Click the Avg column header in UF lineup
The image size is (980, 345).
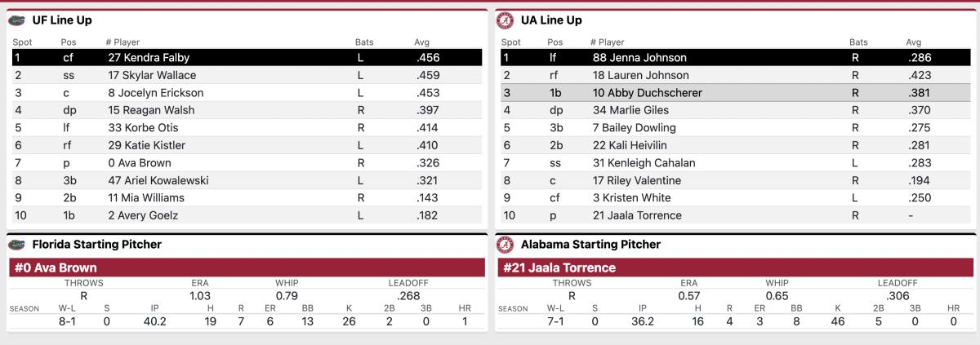coord(423,42)
